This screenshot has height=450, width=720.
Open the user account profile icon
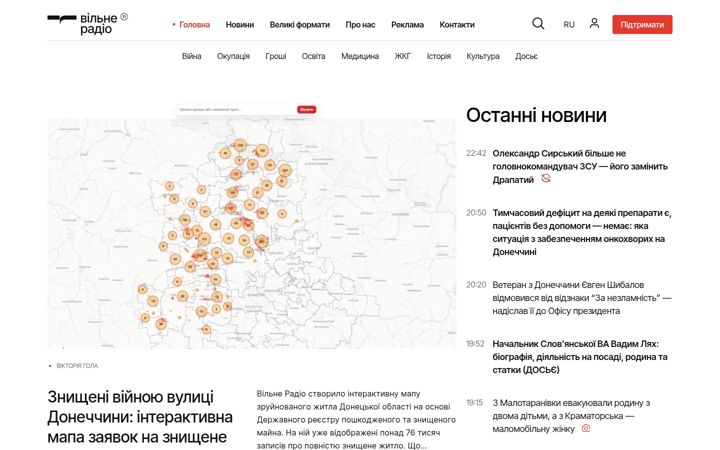coord(594,23)
